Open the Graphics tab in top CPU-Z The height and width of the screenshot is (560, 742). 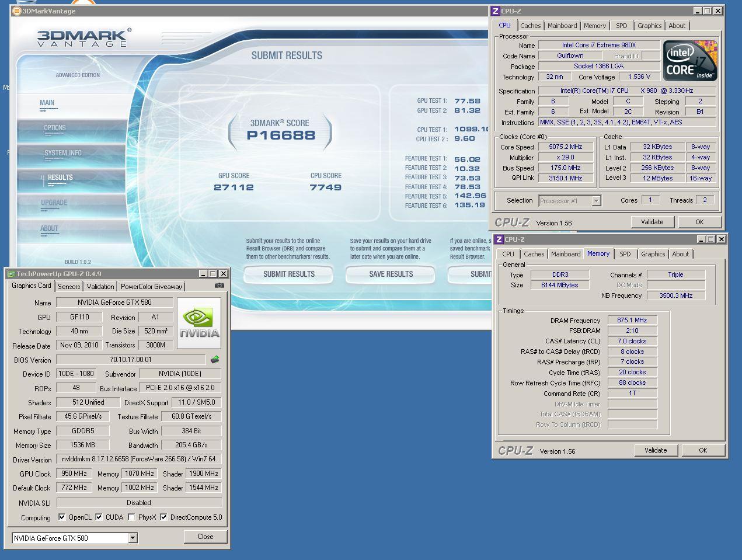point(650,26)
